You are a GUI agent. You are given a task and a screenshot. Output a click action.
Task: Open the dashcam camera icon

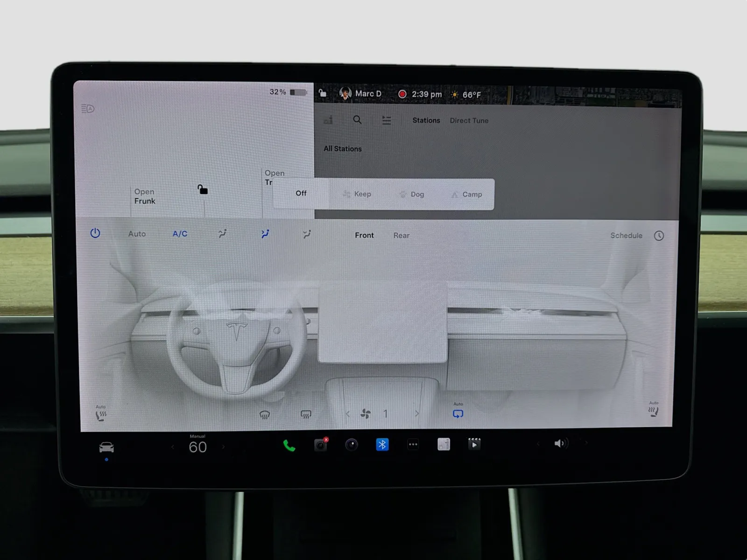321,445
